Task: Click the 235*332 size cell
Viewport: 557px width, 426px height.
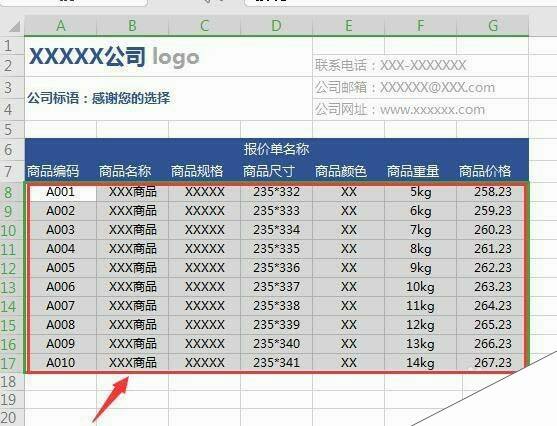Action: pyautogui.click(x=276, y=192)
